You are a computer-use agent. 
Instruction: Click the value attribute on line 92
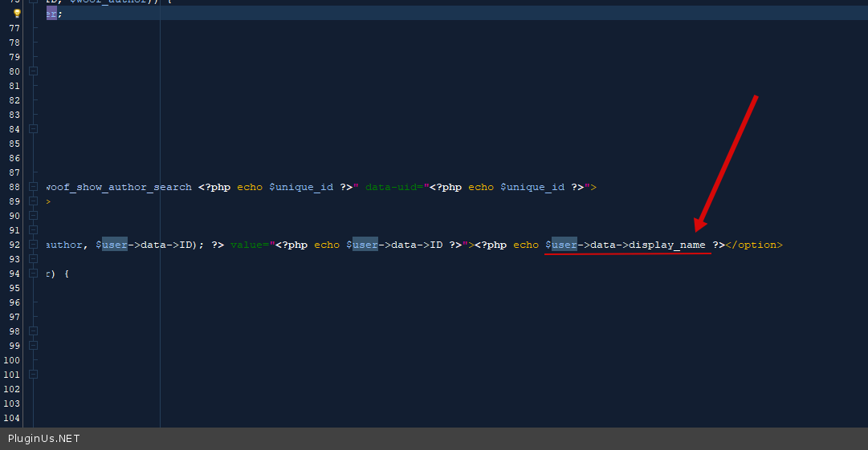[247, 245]
